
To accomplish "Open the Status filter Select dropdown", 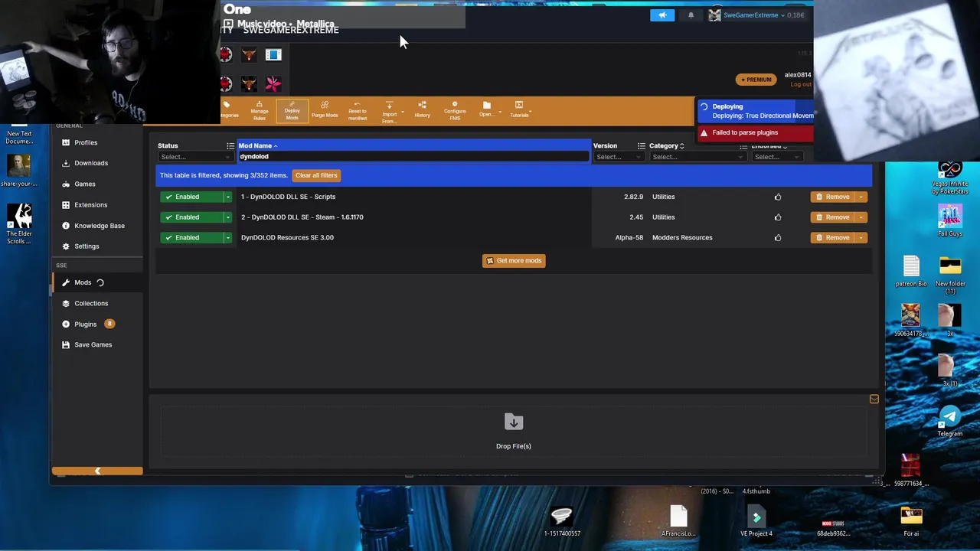I will pos(194,157).
